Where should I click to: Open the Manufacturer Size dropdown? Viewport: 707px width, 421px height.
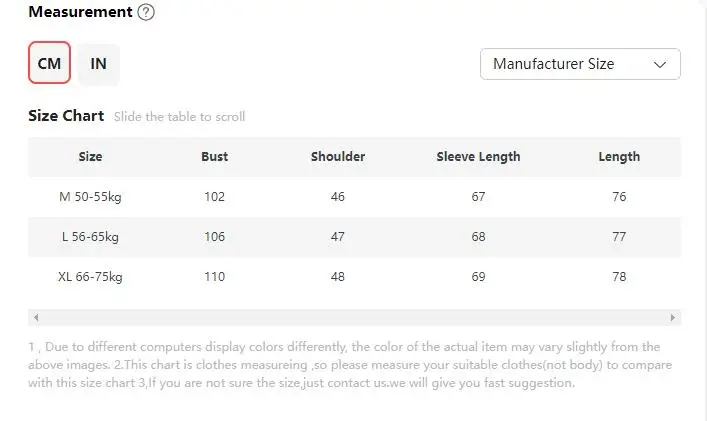coord(580,64)
